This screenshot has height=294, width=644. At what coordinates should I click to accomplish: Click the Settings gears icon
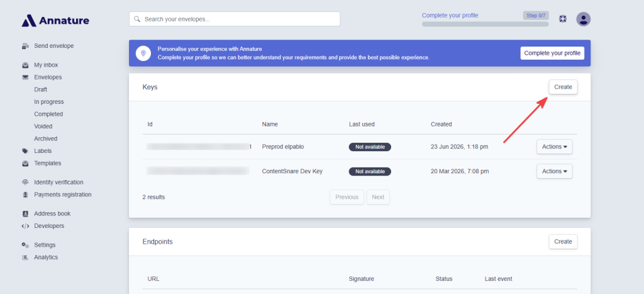click(x=25, y=245)
